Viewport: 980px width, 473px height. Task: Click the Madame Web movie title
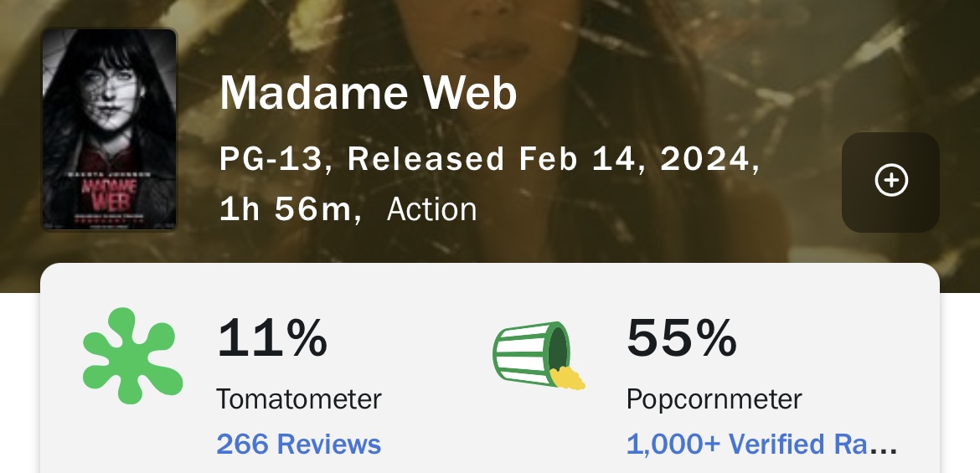pyautogui.click(x=368, y=94)
